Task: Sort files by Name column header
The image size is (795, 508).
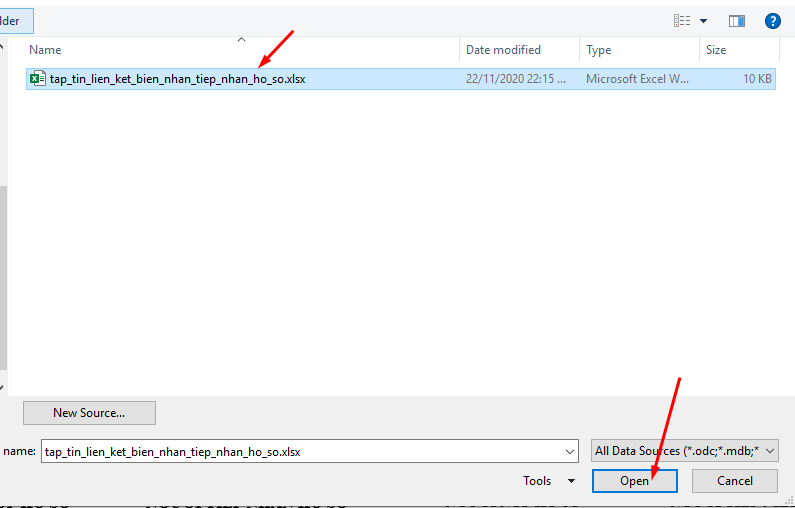Action: pos(45,50)
